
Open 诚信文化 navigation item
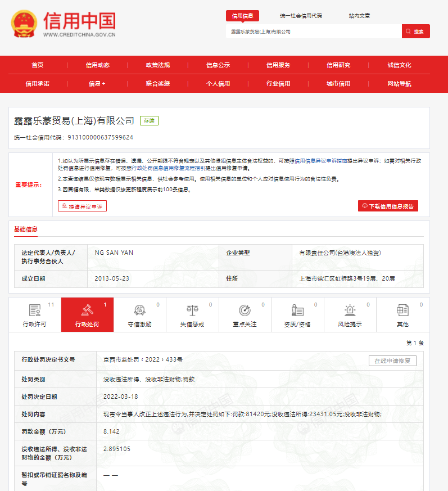[x=399, y=65]
